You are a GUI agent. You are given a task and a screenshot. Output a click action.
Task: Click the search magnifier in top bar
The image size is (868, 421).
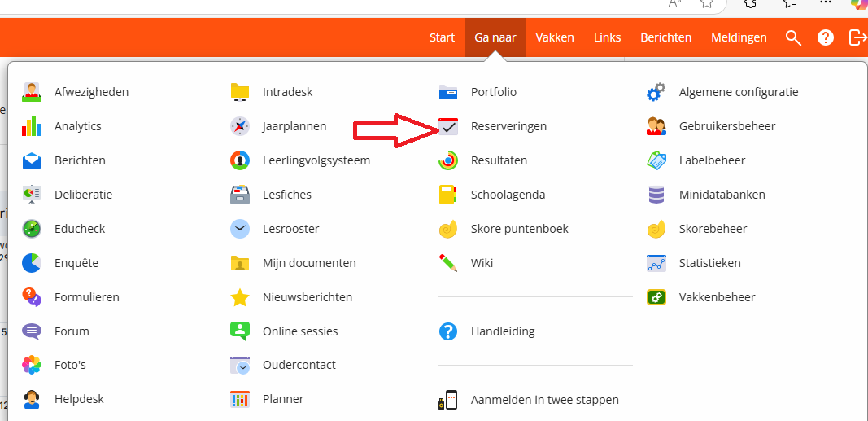point(793,37)
